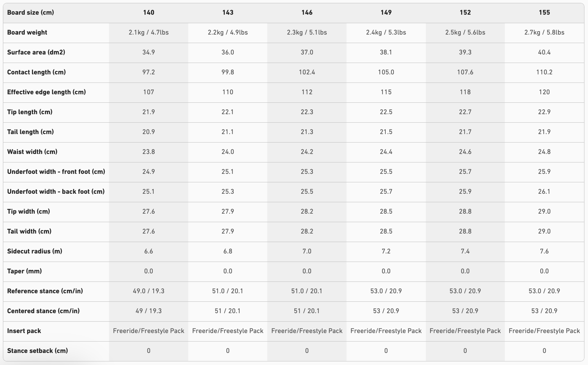Click the 49.0 / 19.3 reference stance cell
The height and width of the screenshot is (365, 588).
[148, 291]
